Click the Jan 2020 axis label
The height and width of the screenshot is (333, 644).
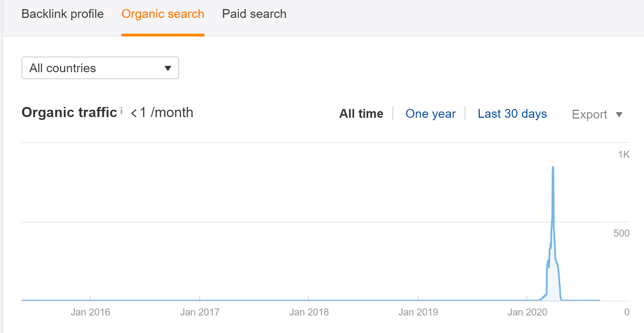point(527,312)
